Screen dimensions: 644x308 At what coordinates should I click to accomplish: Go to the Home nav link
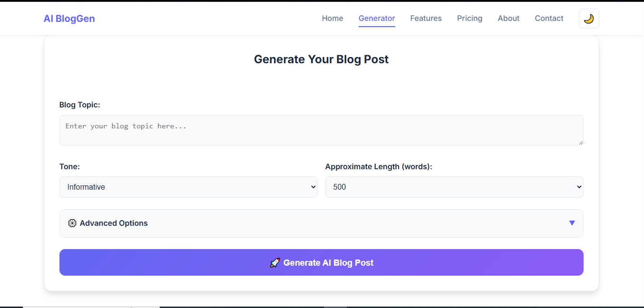(332, 19)
